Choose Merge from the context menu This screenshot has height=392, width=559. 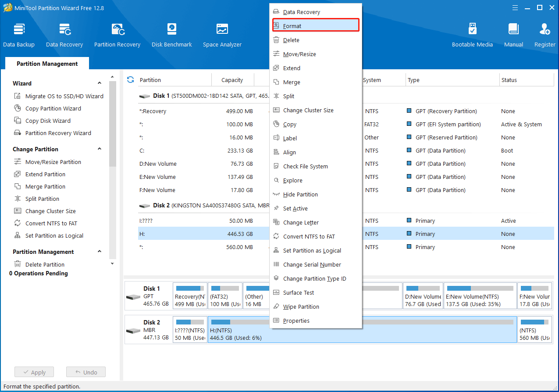(x=316, y=82)
